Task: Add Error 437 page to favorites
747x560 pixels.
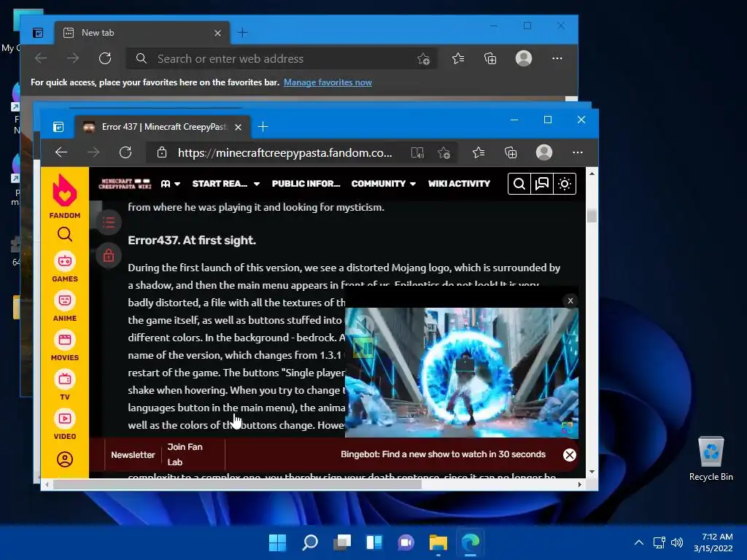Action: (444, 152)
